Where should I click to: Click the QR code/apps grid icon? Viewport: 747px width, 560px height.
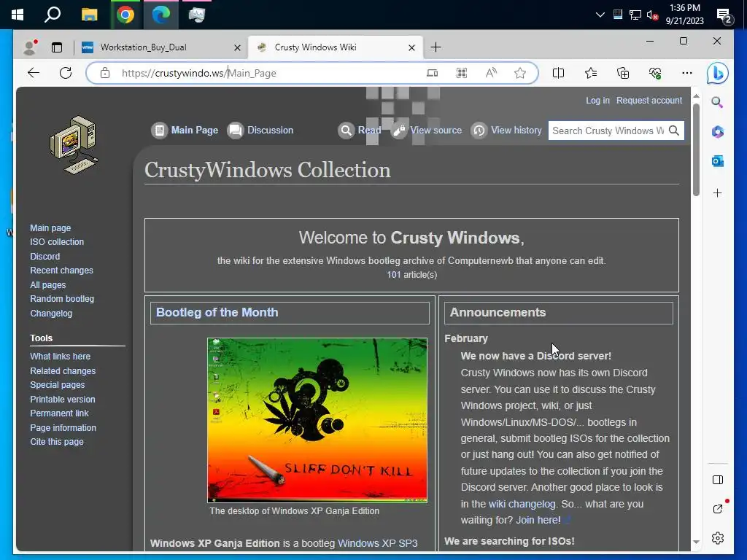click(x=462, y=73)
